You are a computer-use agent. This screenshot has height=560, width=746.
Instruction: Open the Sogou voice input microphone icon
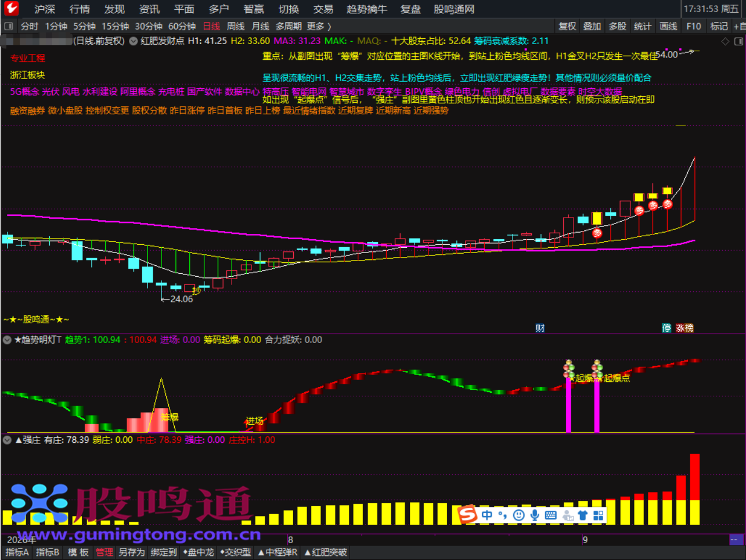[535, 515]
